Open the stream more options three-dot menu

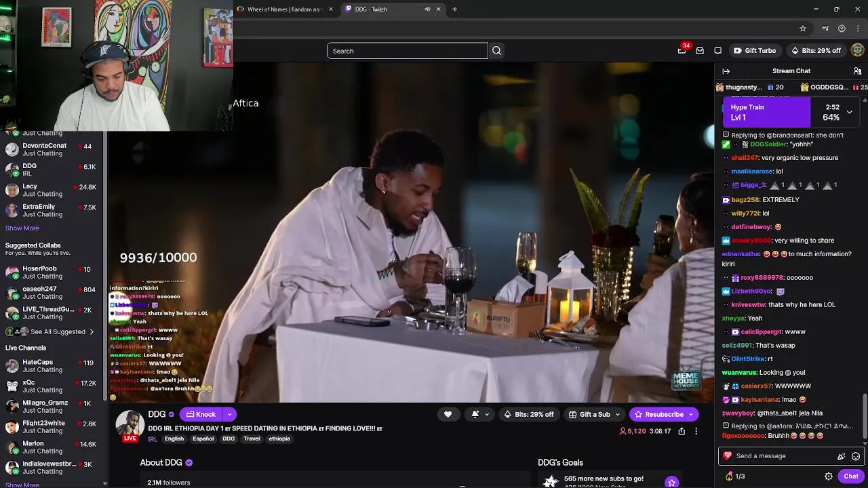(x=696, y=431)
